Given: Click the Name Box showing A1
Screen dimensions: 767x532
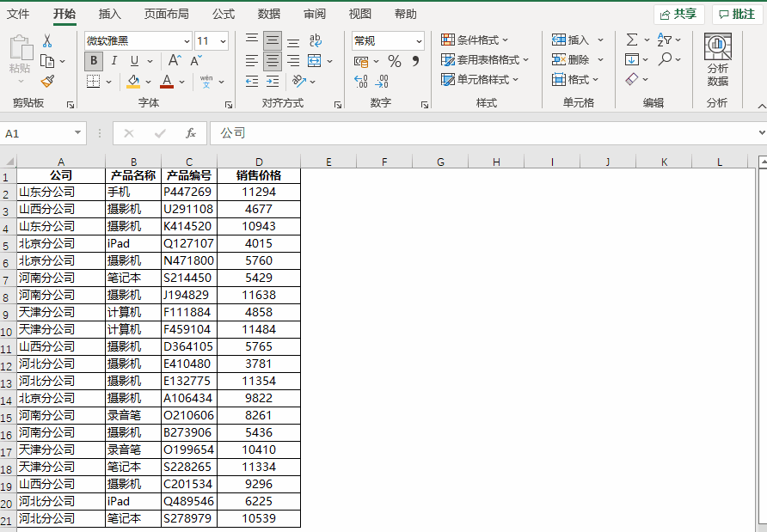Looking at the screenshot, I should pyautogui.click(x=43, y=133).
